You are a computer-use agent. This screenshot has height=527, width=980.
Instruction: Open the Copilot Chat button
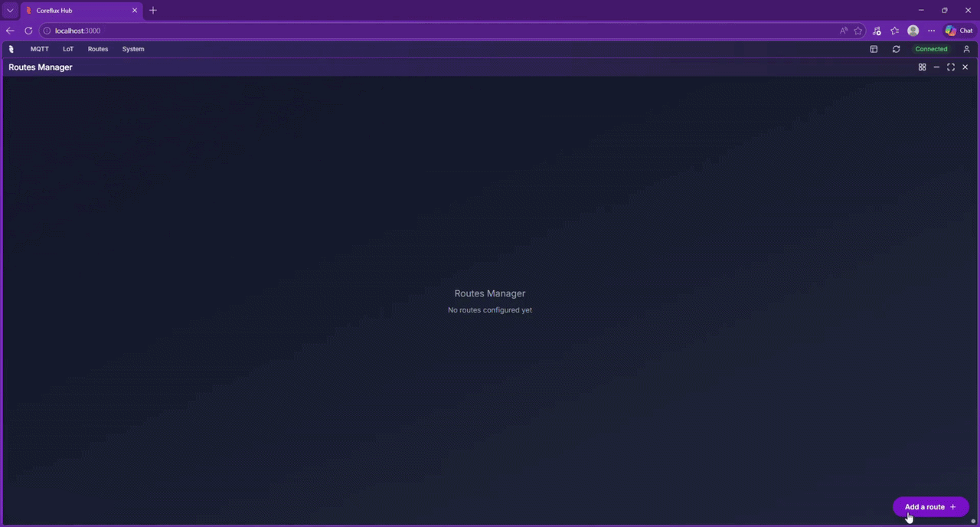coord(959,31)
